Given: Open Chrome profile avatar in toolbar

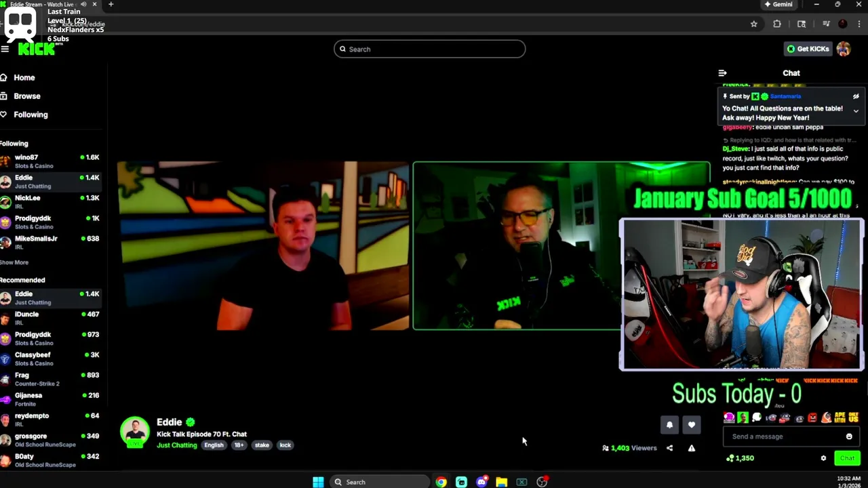Looking at the screenshot, I should tap(842, 24).
